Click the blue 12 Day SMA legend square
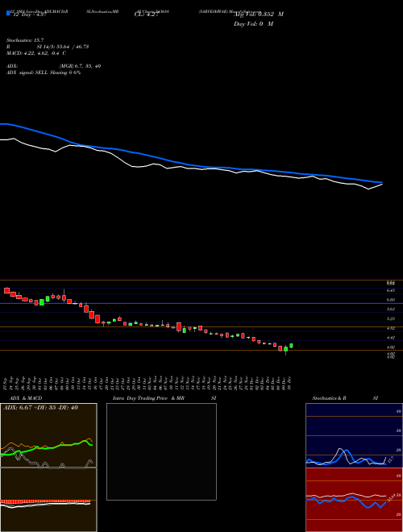The height and width of the screenshot is (532, 403). point(8,14)
